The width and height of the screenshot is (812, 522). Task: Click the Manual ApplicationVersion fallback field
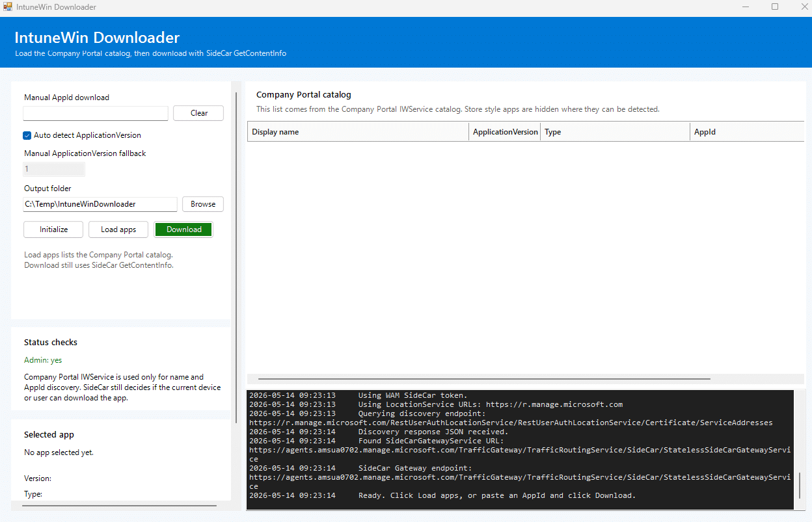coord(54,169)
